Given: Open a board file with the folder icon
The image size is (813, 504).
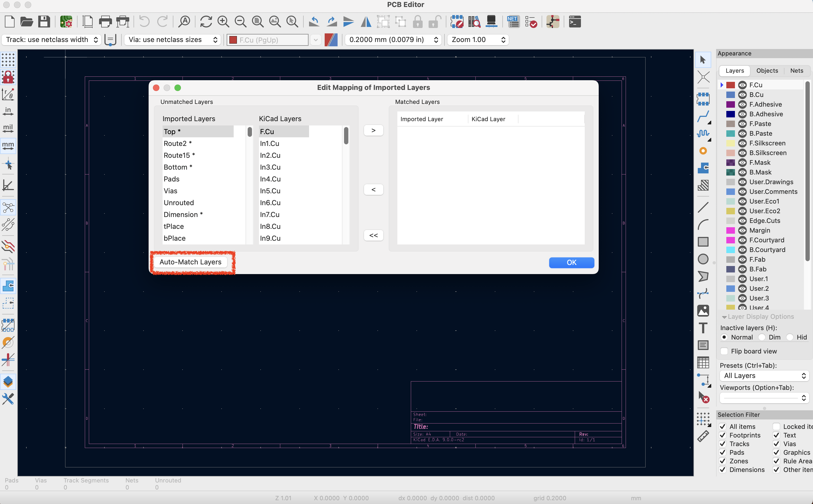Looking at the screenshot, I should 27,22.
